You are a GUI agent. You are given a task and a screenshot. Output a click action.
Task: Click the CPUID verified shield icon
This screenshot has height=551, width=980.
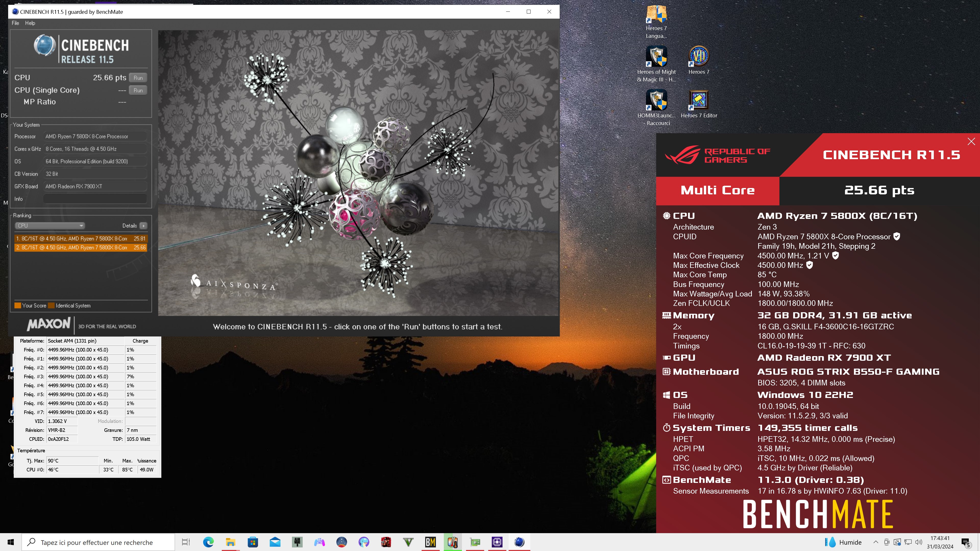coord(897,236)
